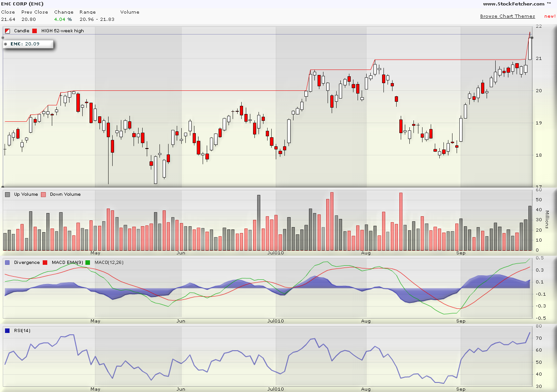Click the 'HIGH 52-week high' legend text
The image size is (557, 392).
[63, 31]
